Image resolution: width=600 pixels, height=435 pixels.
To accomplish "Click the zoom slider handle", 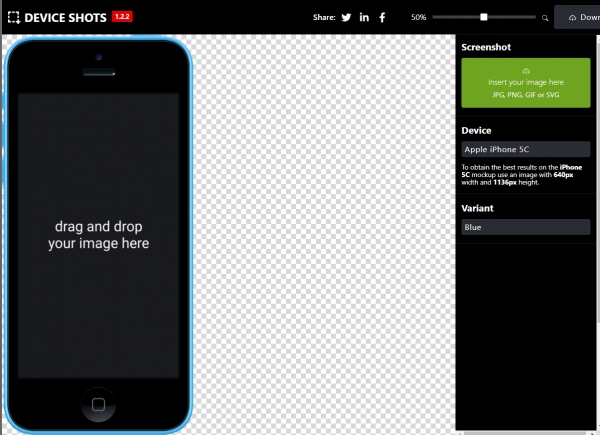I will [484, 17].
